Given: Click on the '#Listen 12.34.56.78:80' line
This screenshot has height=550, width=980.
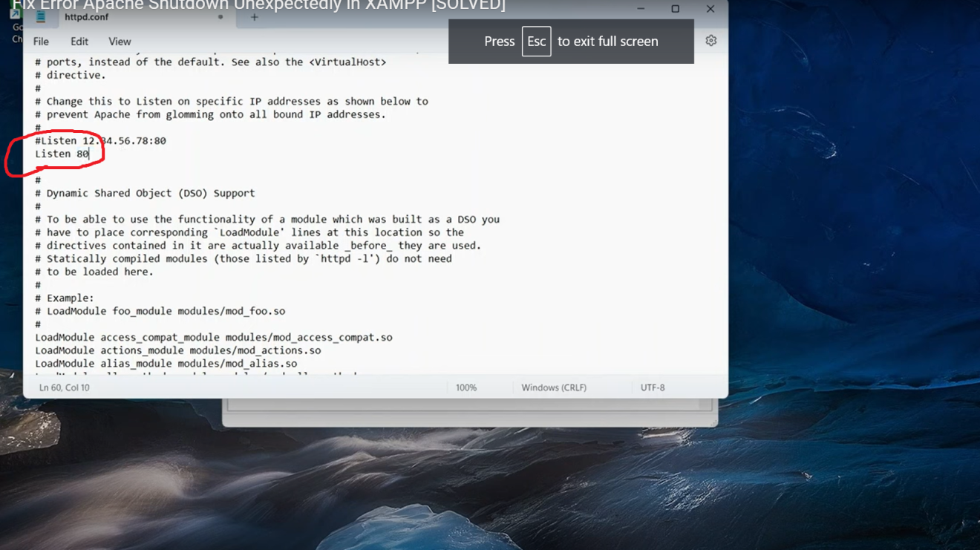Looking at the screenshot, I should pos(100,141).
